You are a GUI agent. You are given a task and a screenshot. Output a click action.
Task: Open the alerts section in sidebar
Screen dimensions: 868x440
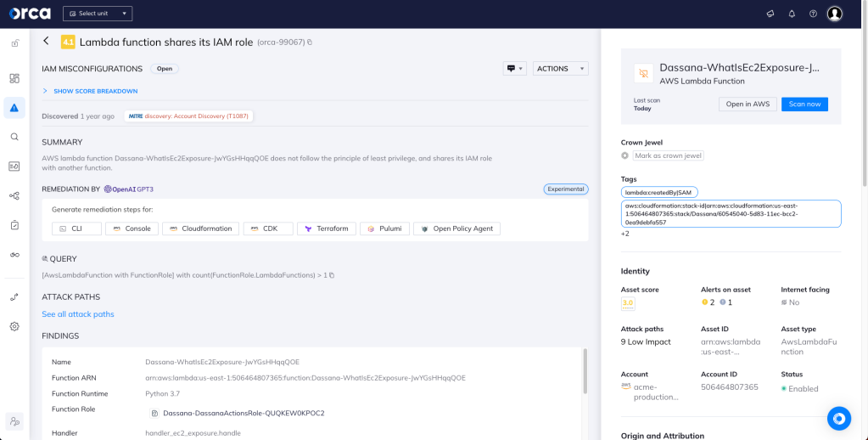point(14,108)
